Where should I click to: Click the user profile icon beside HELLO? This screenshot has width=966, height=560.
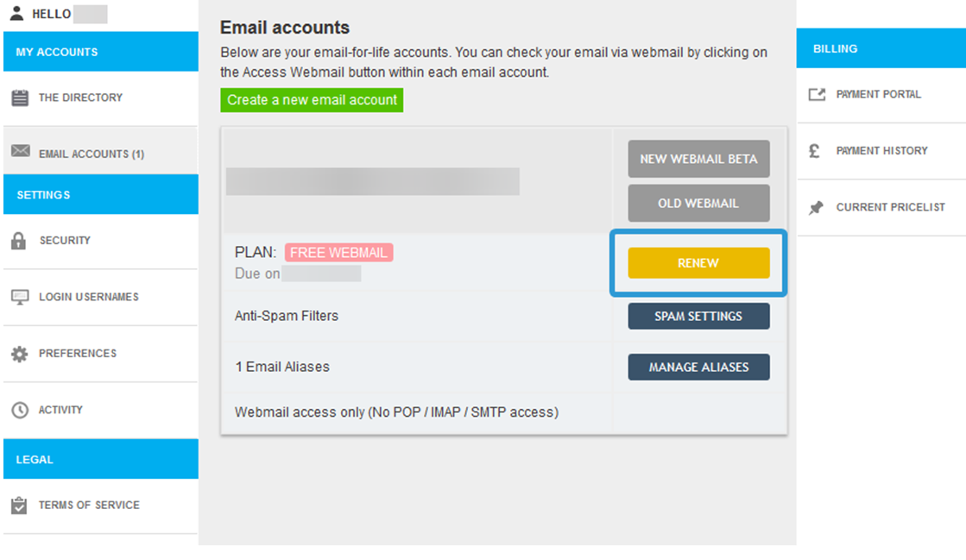click(x=16, y=13)
